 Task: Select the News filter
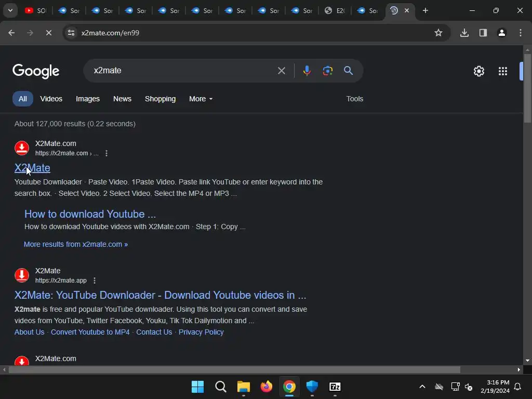pyautogui.click(x=122, y=99)
